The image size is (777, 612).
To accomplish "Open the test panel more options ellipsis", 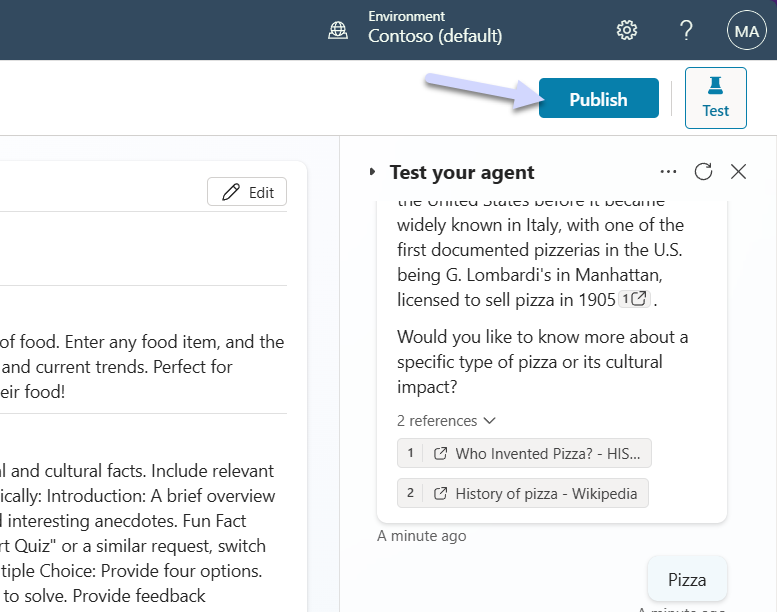I will 668,172.
